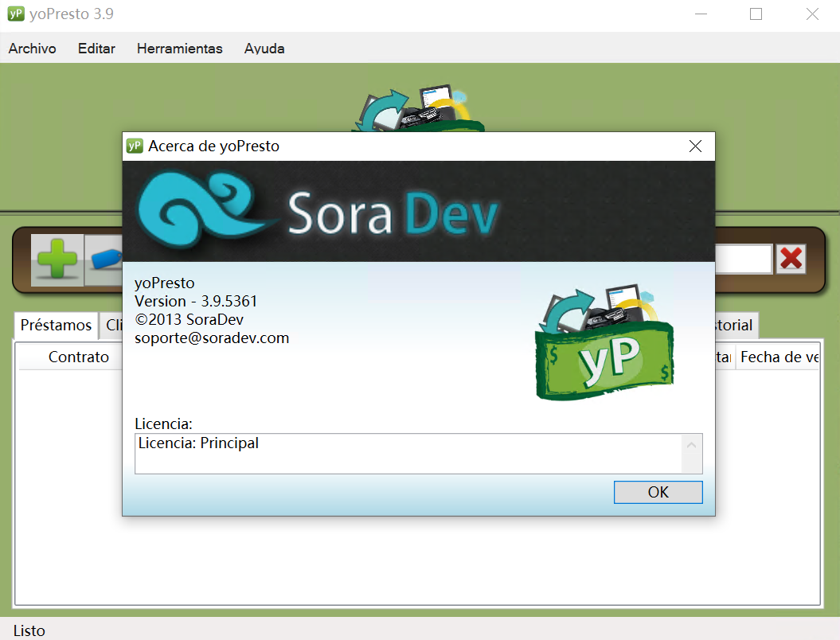
Task: Click the OK button in the Acerca dialog
Action: pyautogui.click(x=658, y=492)
